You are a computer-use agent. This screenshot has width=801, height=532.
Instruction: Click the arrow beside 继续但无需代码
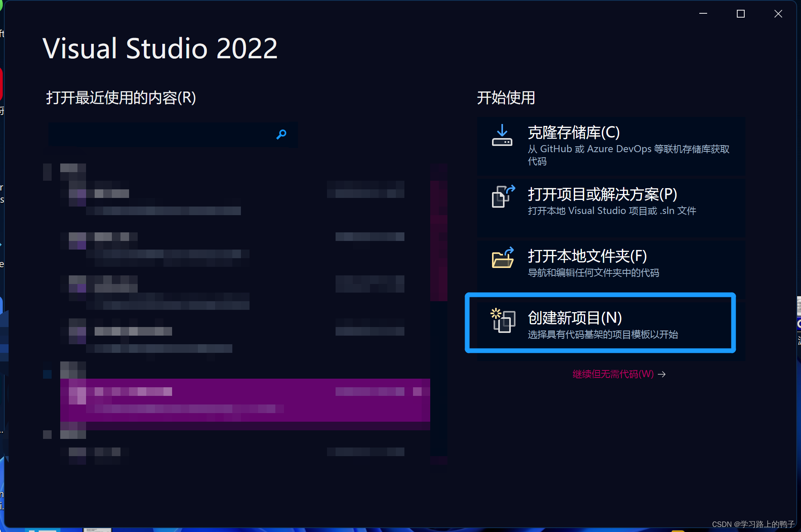coord(662,374)
